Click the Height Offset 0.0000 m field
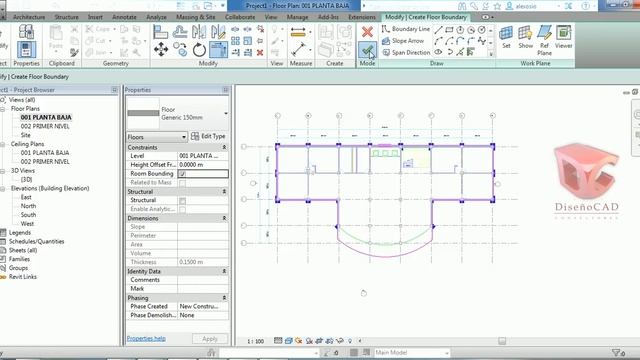Screen dimensions: 640x360 coord(203,165)
